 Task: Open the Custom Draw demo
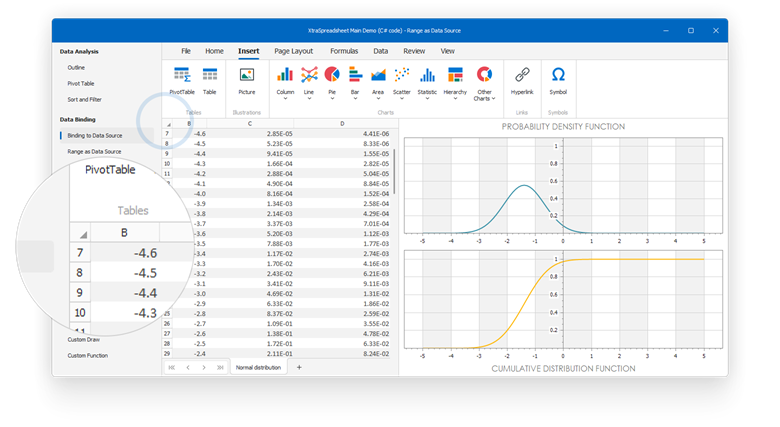point(84,339)
